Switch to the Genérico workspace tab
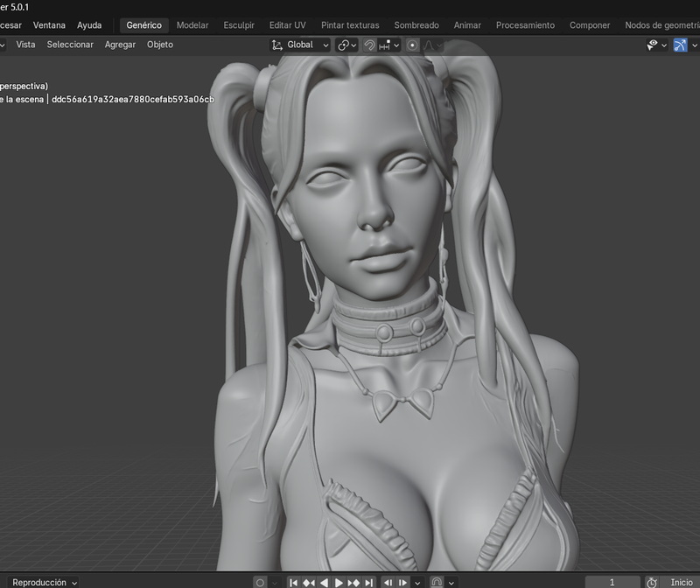 (143, 25)
